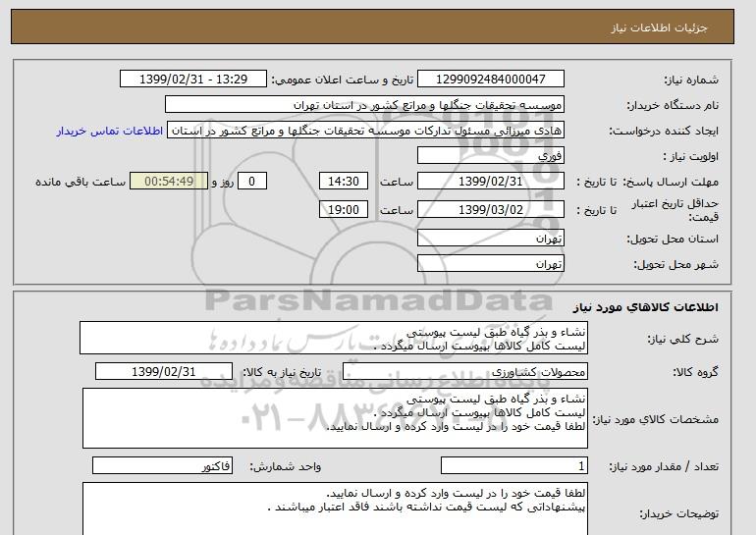Click delivery city field تهران
Image resolution: width=756 pixels, height=535 pixels.
click(x=490, y=264)
